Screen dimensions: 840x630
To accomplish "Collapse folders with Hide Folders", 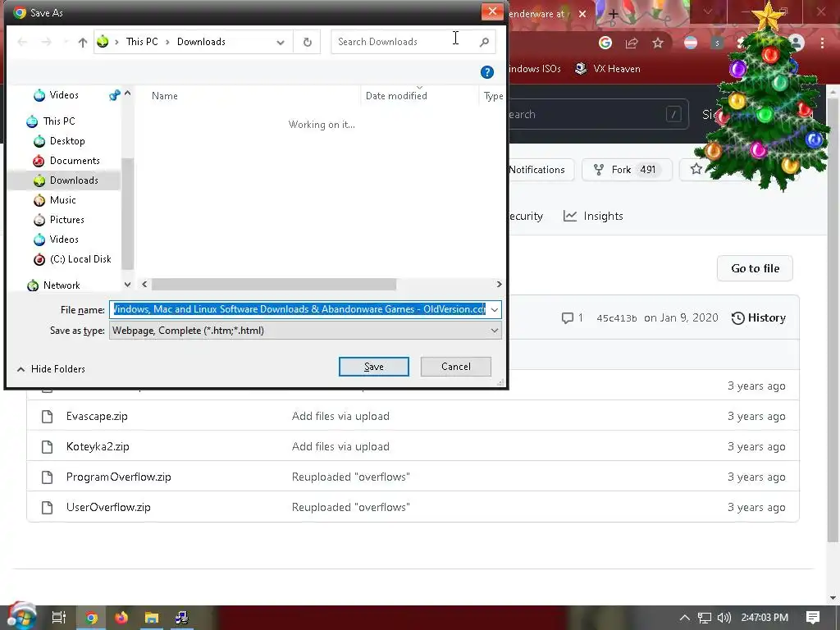I will click(51, 369).
